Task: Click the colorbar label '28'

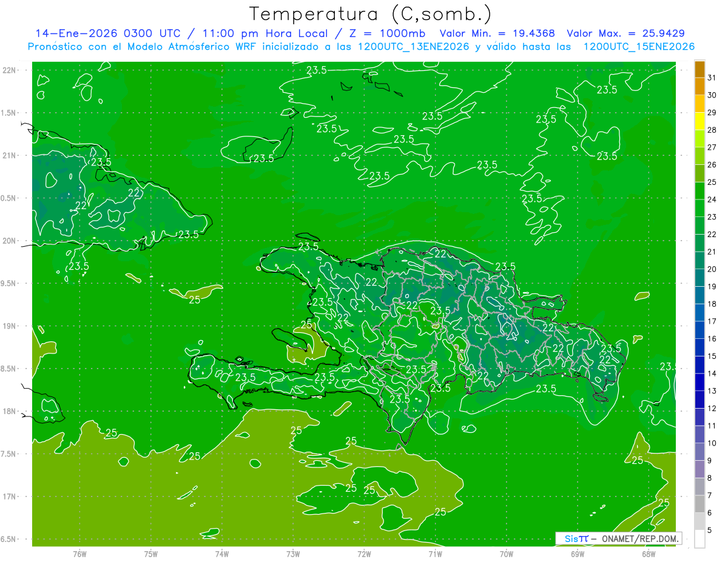Action: 712,130
